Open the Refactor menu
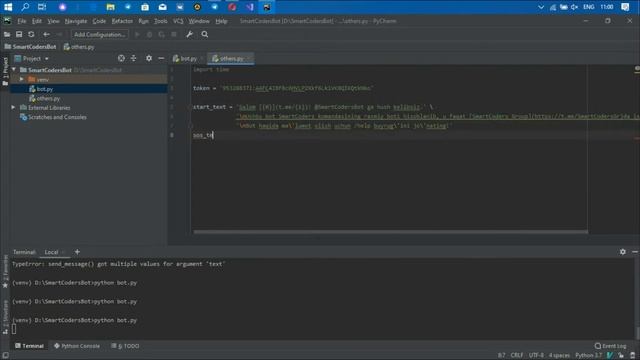This screenshot has width=640, height=360. tap(122, 21)
